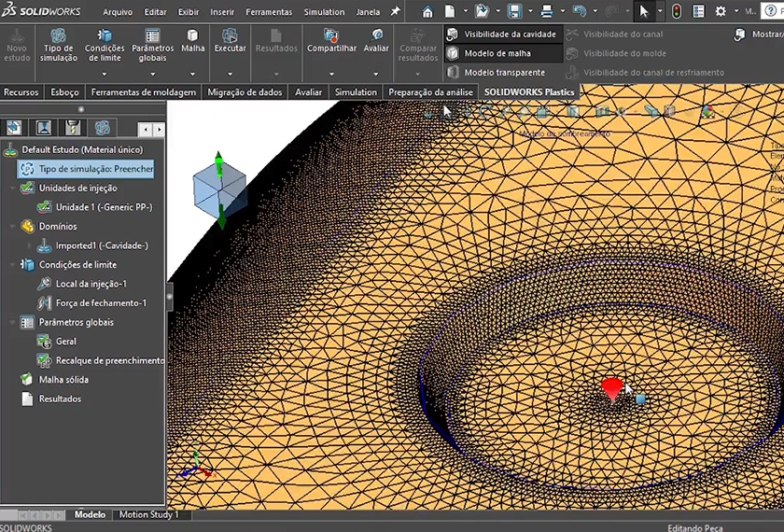Viewport: 784px width, 532px height.
Task: Open the Arquivo menu
Action: (x=118, y=12)
